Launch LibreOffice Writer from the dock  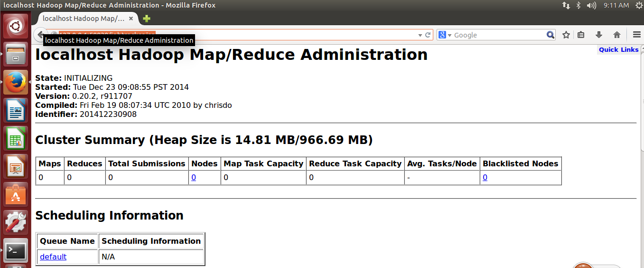point(16,110)
